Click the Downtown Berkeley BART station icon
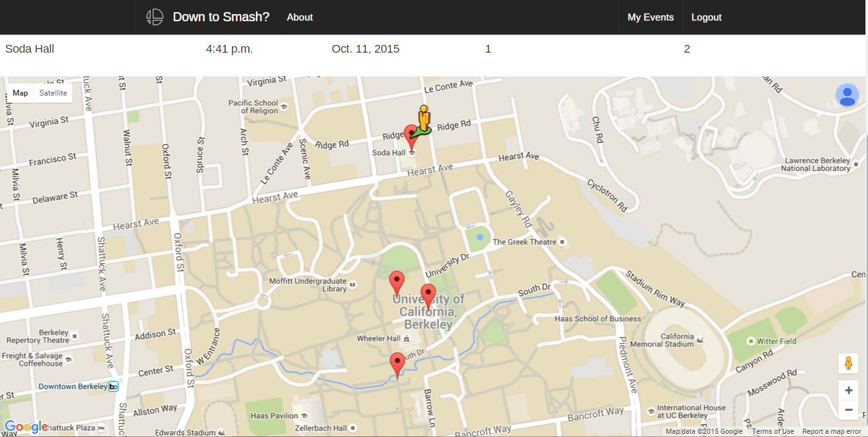This screenshot has width=868, height=437. click(114, 386)
